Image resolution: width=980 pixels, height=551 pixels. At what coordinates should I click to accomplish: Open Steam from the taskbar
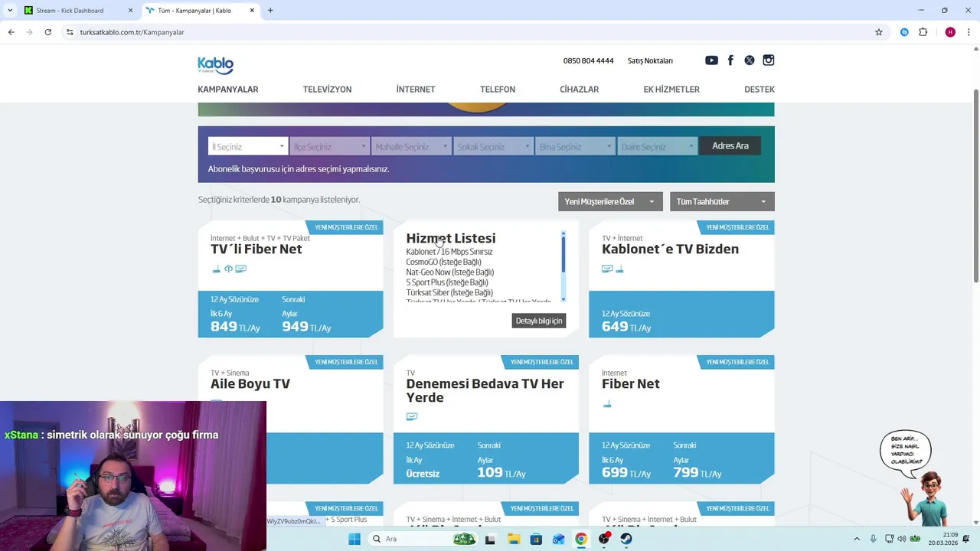[x=626, y=539]
